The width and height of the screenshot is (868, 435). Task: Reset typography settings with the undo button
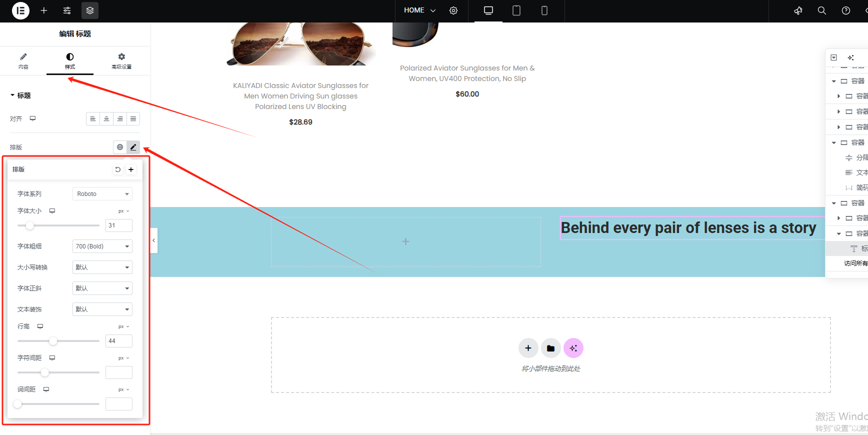tap(118, 169)
